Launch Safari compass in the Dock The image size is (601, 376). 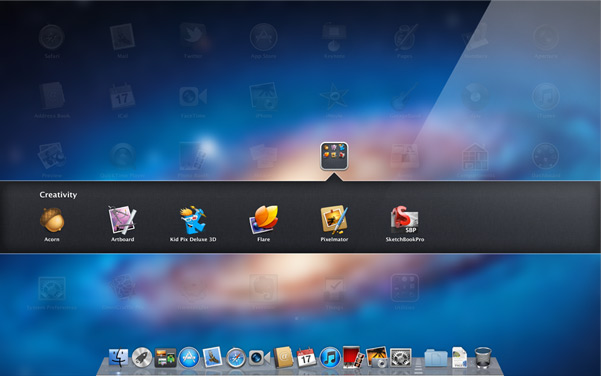236,358
